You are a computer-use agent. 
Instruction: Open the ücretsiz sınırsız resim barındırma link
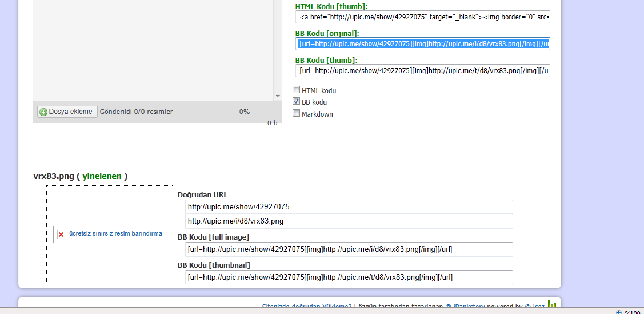pos(115,234)
